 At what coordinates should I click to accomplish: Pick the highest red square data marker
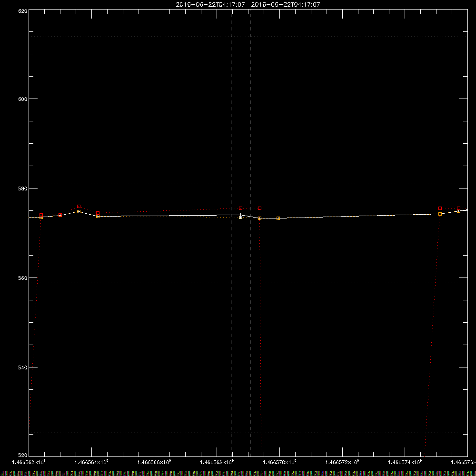click(x=79, y=207)
